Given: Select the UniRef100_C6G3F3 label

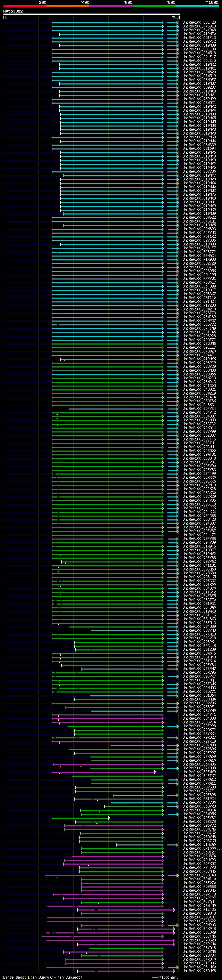Looking at the screenshot, I should coord(199,459).
